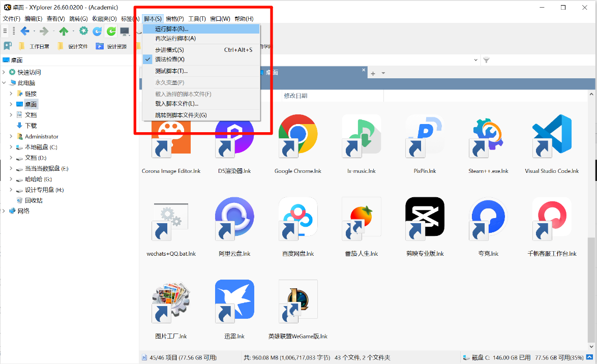The height and width of the screenshot is (364, 597).
Task: Open the 查看(V) menu
Action: [x=55, y=19]
